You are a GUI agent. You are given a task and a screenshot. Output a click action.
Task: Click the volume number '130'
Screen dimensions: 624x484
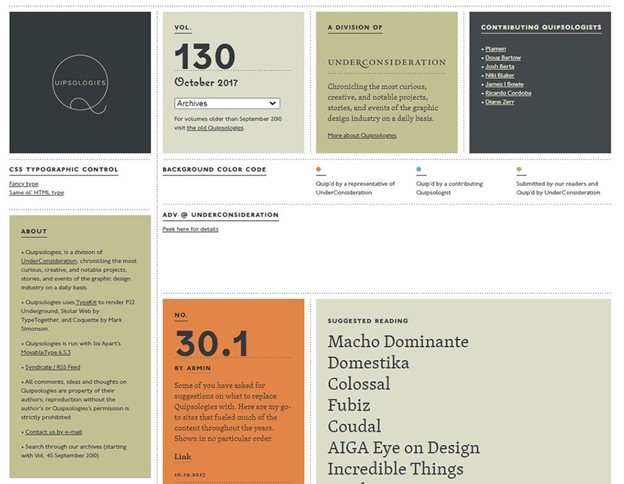[205, 57]
